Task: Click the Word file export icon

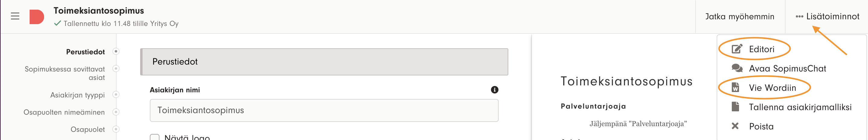Action: [x=736, y=87]
